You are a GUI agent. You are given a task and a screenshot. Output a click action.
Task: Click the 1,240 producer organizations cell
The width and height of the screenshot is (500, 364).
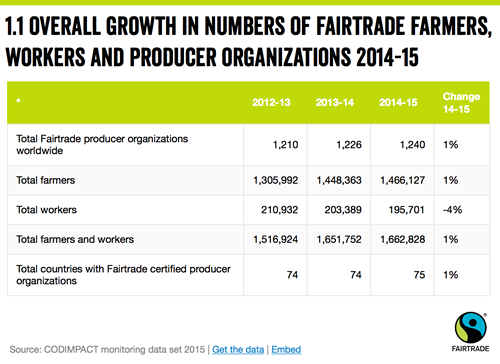coord(412,145)
